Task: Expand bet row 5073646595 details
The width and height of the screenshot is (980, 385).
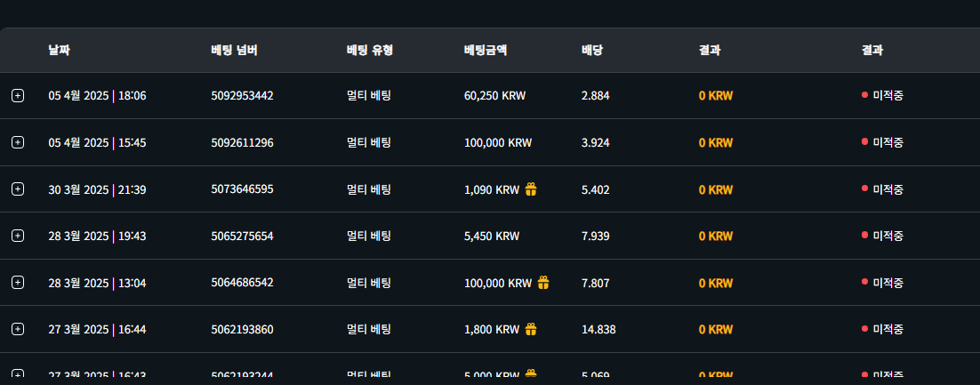Action: pyautogui.click(x=18, y=188)
